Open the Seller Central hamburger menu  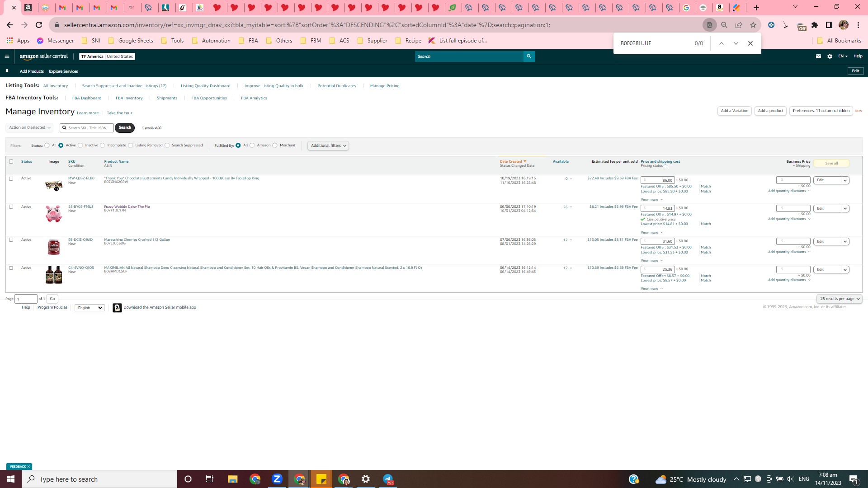pos(7,56)
